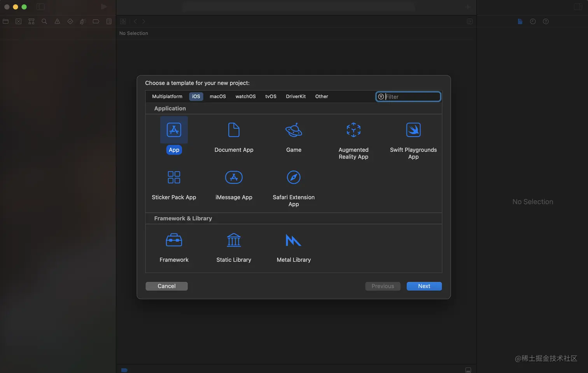588x373 pixels.
Task: Show the debug navigator
Action: tap(83, 21)
